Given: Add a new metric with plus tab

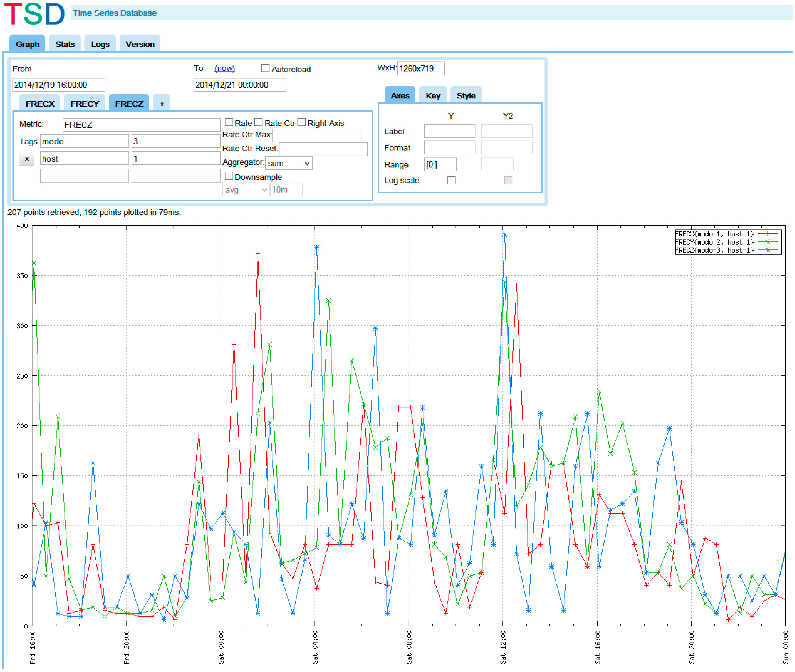Looking at the screenshot, I should coord(161,104).
